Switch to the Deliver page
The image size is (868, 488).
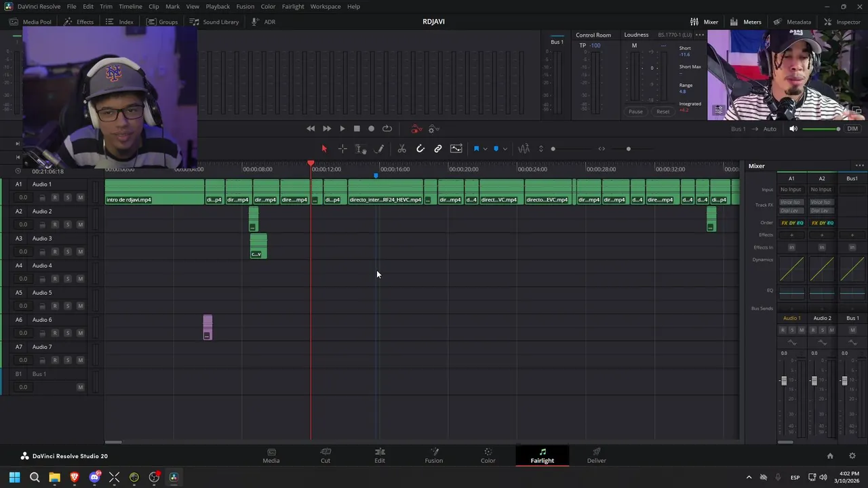(597, 455)
